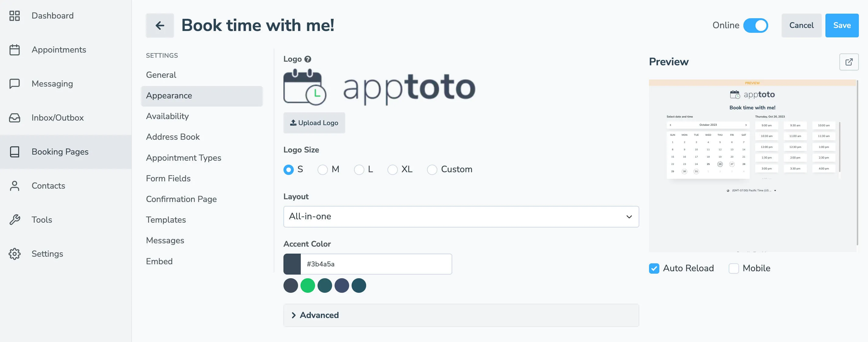The height and width of the screenshot is (342, 868).
Task: Switch to the Appearance settings tab
Action: 169,96
